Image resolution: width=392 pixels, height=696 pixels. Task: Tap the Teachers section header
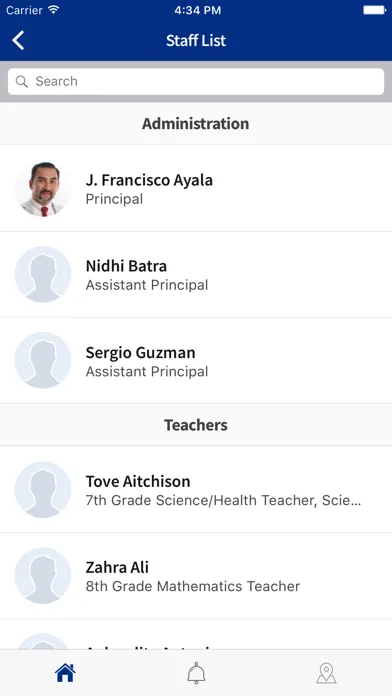pyautogui.click(x=196, y=425)
